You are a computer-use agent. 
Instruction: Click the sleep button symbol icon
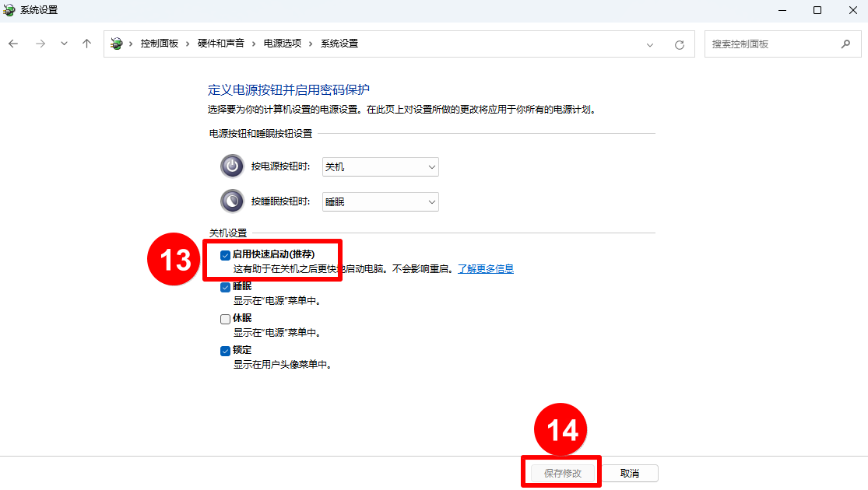pyautogui.click(x=232, y=201)
